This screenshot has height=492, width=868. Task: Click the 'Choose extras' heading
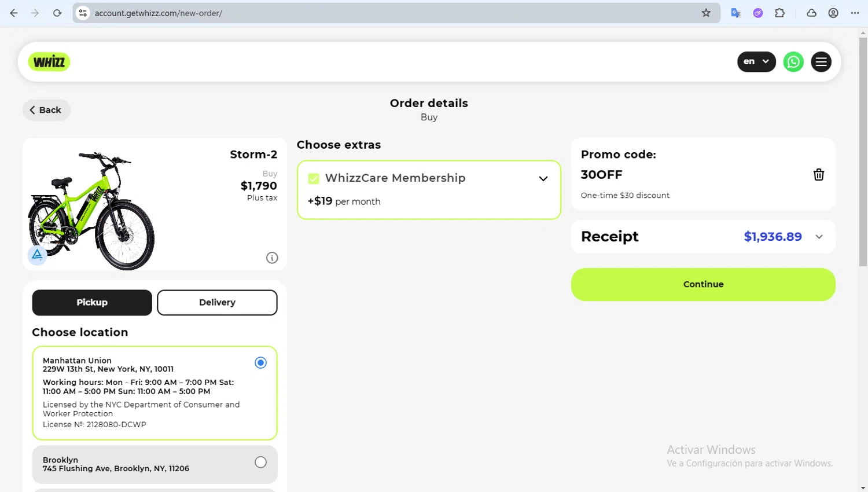pyautogui.click(x=339, y=145)
